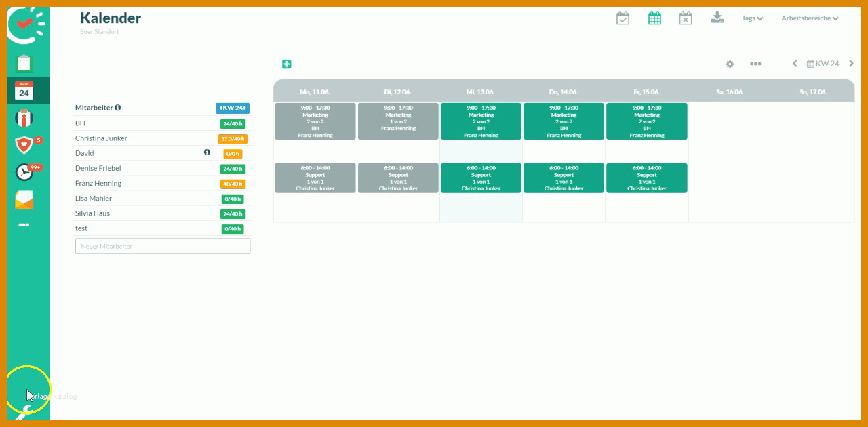Go to next week with right chevron
The height and width of the screenshot is (427, 868).
click(x=852, y=64)
